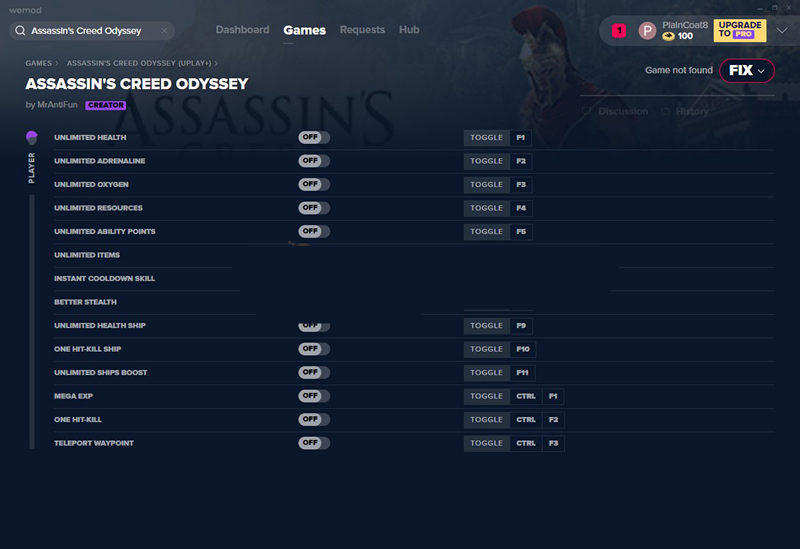Expand the Assassin's Creed Odyssey (Uplay+) breadcrumb
This screenshot has width=800, height=549.
coord(139,63)
